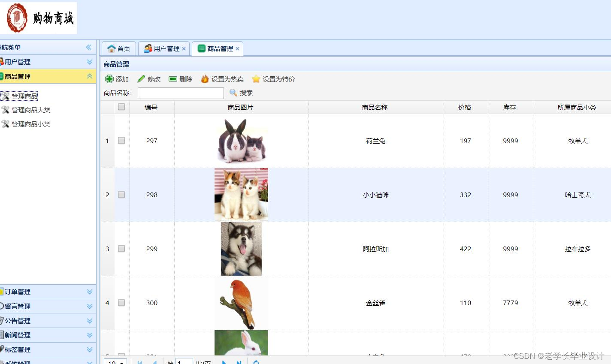Click the ID cell 298
611x364 pixels.
tap(152, 195)
